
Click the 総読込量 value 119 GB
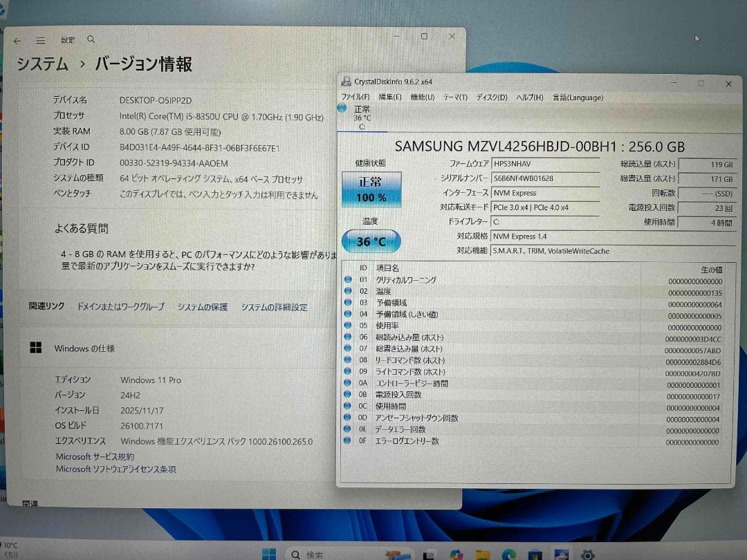[708, 165]
